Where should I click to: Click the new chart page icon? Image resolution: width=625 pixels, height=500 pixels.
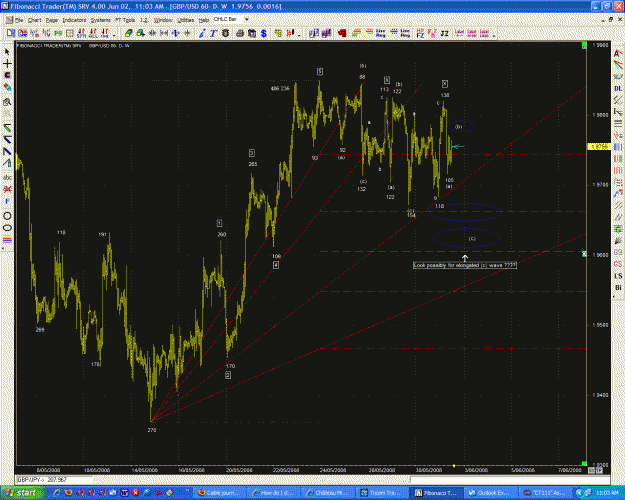[11, 33]
